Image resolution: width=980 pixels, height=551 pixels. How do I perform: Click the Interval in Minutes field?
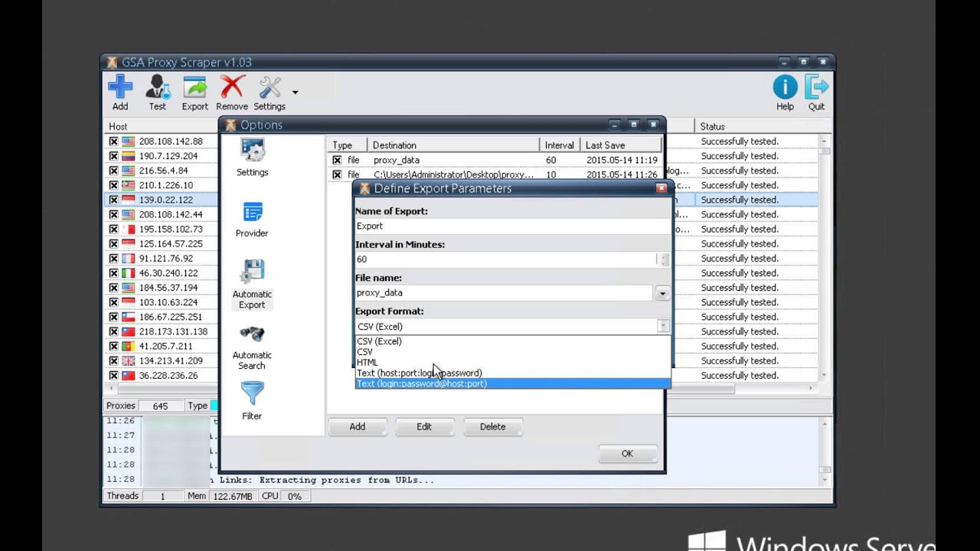(x=506, y=259)
